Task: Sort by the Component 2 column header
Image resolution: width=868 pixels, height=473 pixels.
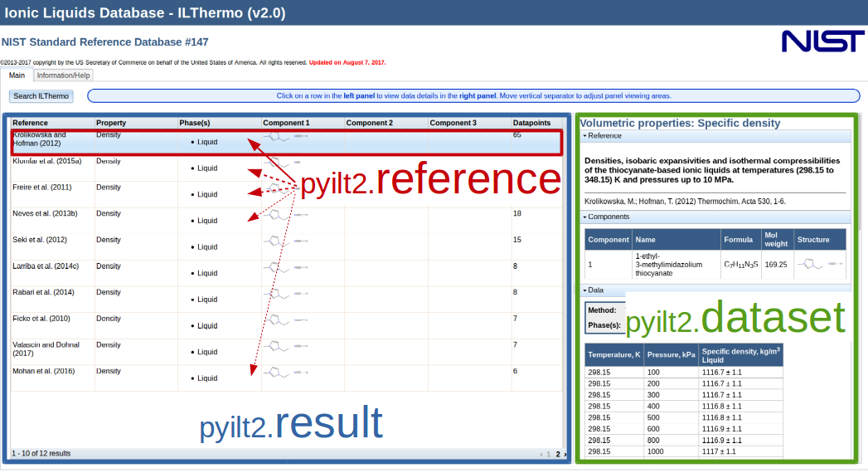Action: pyautogui.click(x=386, y=123)
